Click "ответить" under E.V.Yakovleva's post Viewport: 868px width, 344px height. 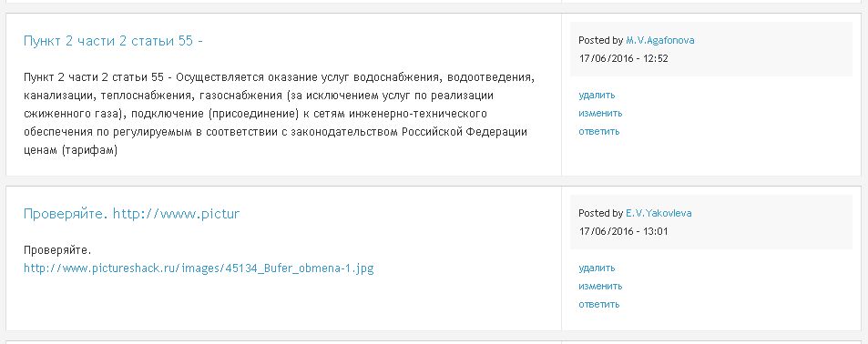(599, 305)
